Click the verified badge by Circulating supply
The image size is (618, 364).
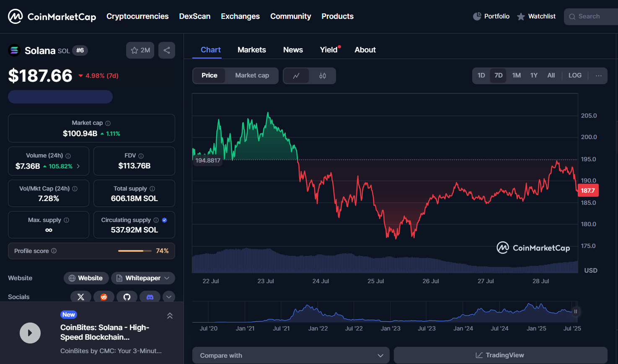165,220
